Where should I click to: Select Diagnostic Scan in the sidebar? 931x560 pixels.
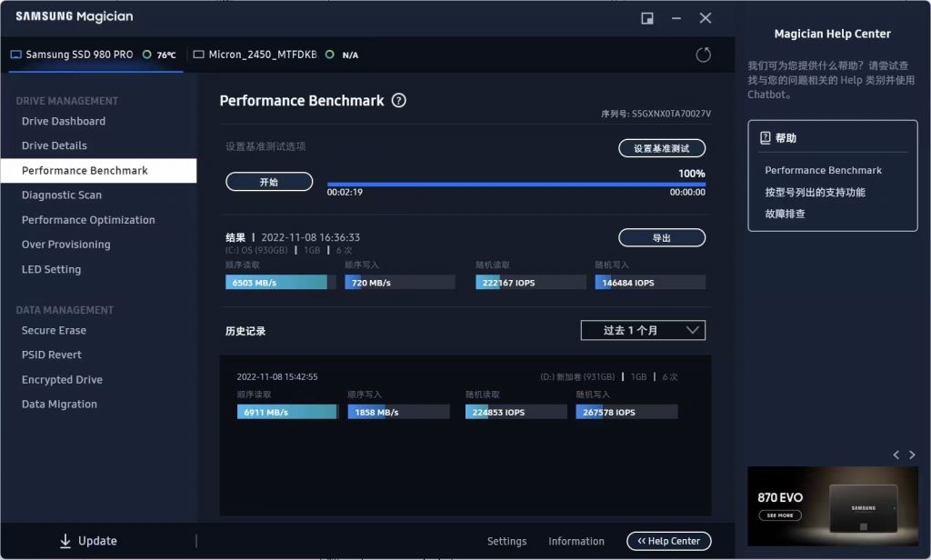(61, 195)
